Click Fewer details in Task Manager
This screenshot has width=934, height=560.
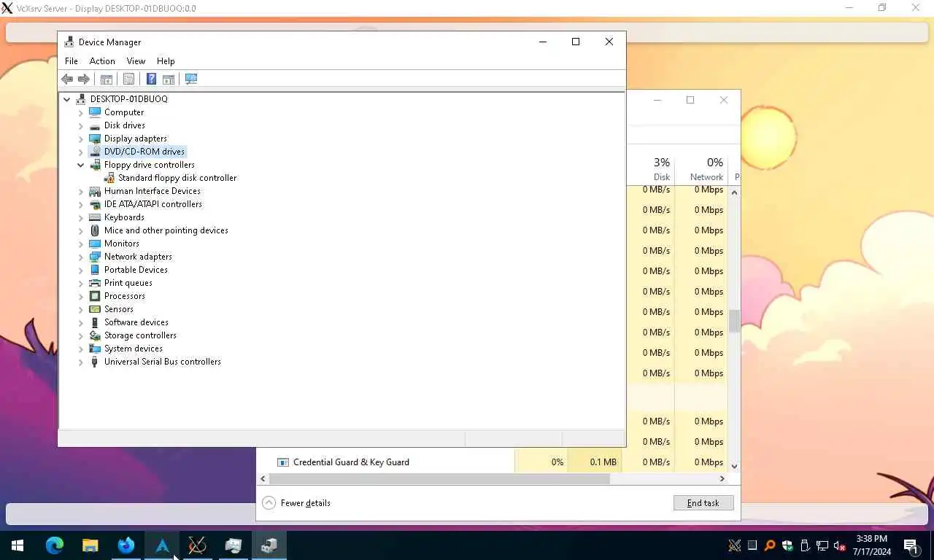(x=296, y=503)
